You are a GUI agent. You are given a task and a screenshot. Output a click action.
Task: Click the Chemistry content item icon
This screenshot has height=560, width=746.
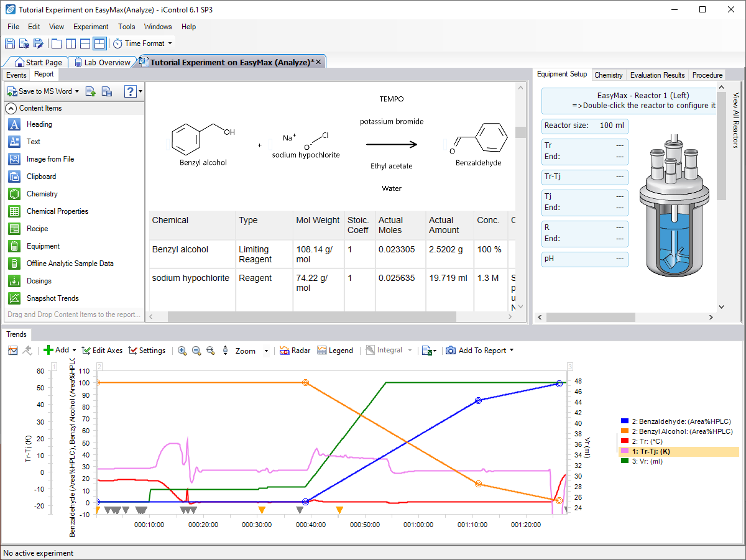[x=15, y=194]
